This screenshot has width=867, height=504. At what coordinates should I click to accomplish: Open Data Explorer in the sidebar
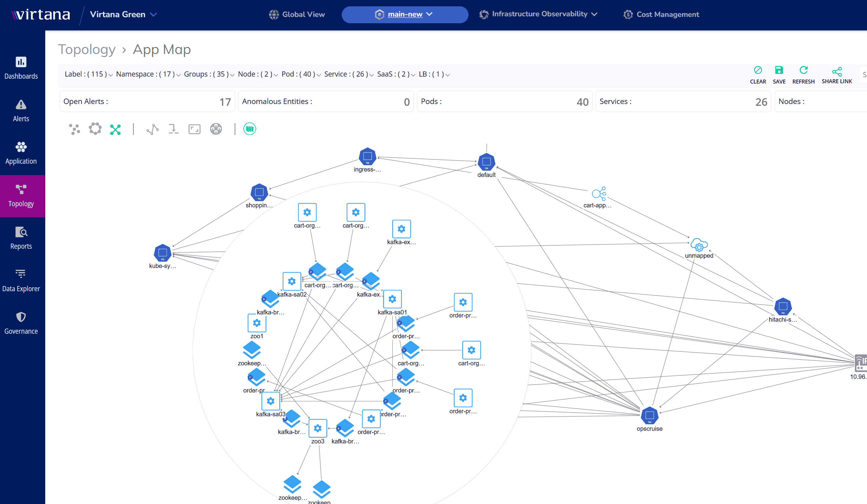click(x=21, y=281)
